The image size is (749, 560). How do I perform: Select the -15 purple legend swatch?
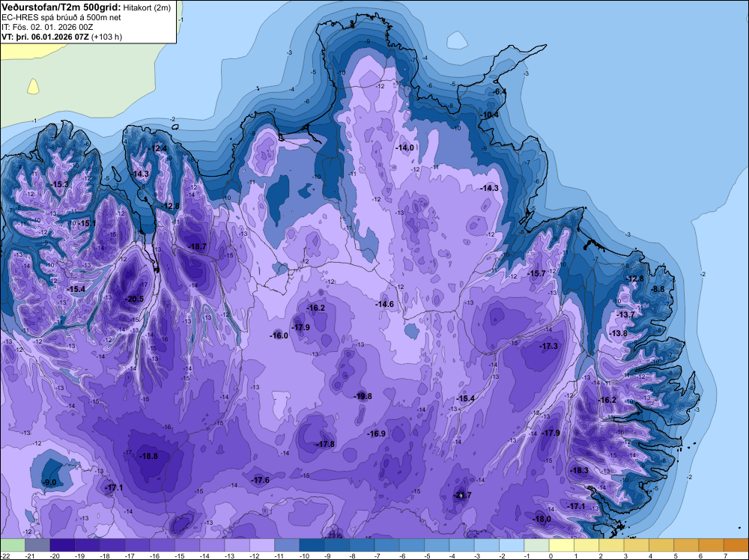pyautogui.click(x=187, y=545)
